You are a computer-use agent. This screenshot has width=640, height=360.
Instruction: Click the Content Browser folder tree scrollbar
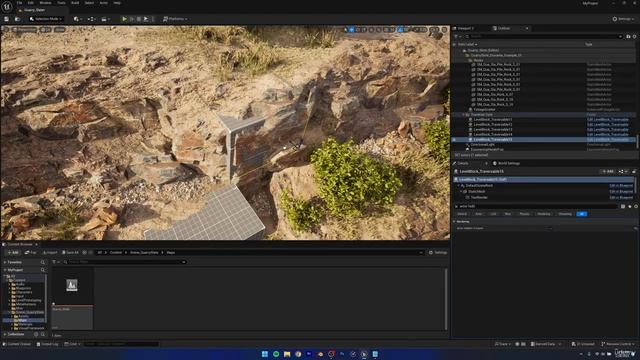click(46, 298)
